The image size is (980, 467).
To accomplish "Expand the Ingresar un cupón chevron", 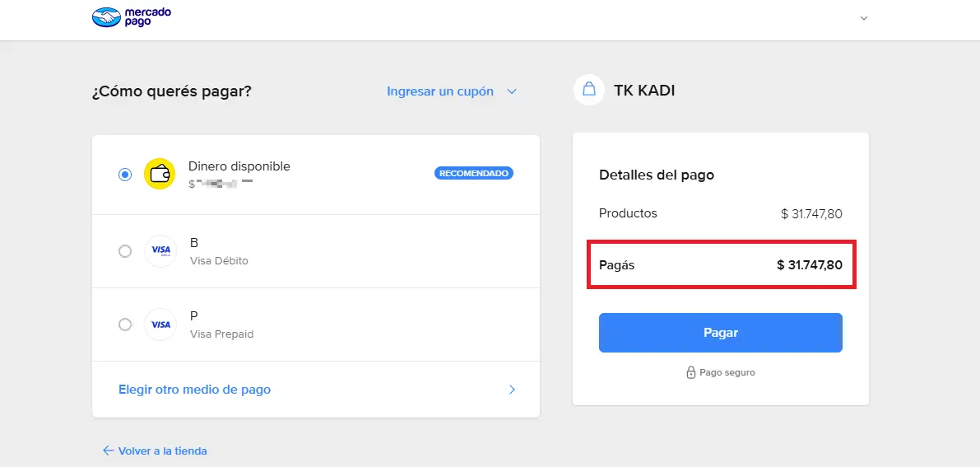I will [512, 91].
